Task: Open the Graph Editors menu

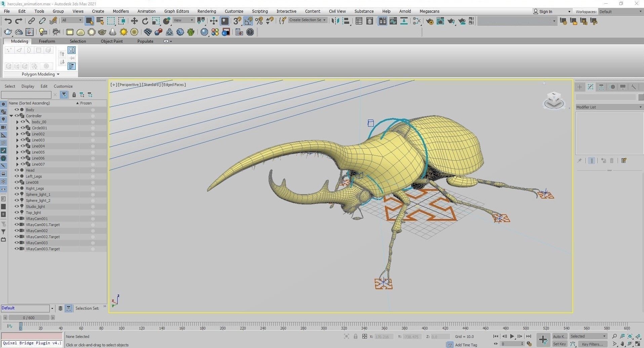Action: 176,11
